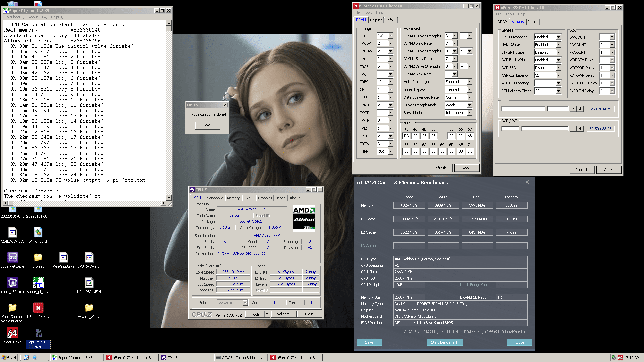
Task: Open the NForce2Xtreme desktop icon
Action: pos(38,308)
